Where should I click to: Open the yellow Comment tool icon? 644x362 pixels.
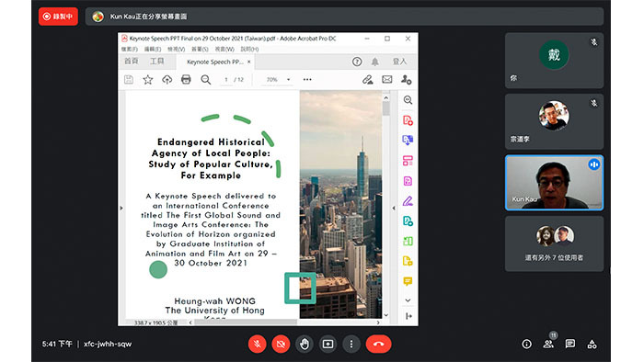[408, 281]
